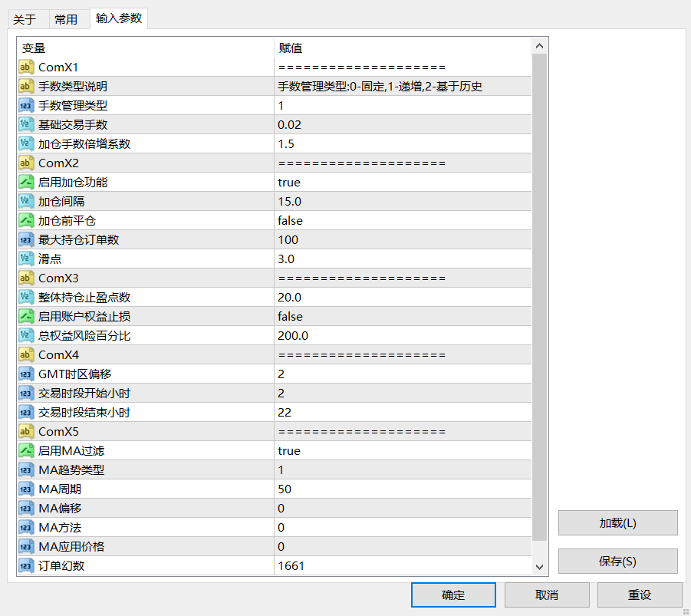Click the double icon beside 基础交易手数
691x616 pixels.
coord(26,125)
